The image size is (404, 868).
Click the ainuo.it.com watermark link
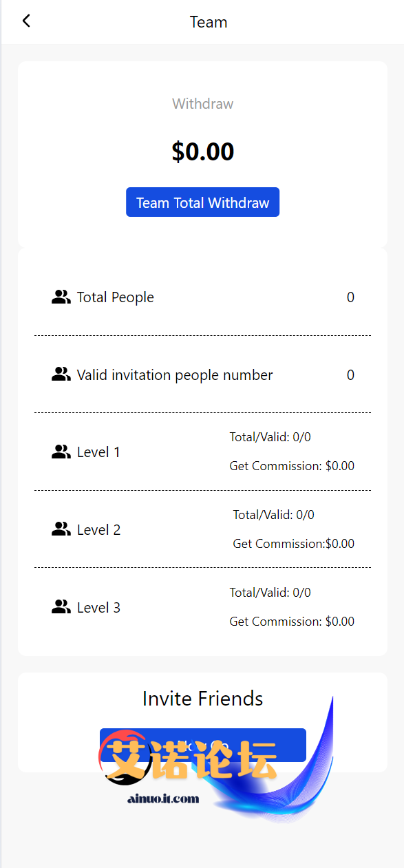coord(163,798)
